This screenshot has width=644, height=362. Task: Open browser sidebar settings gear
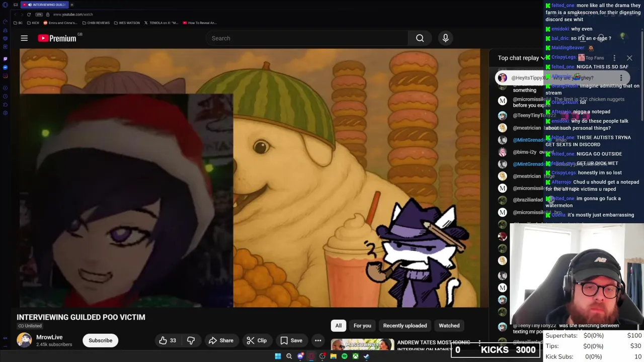5,113
